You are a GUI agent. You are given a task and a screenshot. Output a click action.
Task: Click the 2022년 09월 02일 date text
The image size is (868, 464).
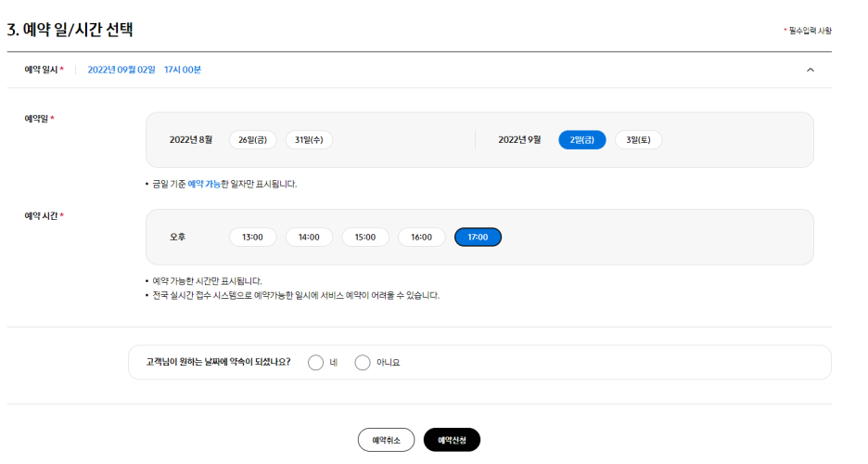pyautogui.click(x=121, y=70)
